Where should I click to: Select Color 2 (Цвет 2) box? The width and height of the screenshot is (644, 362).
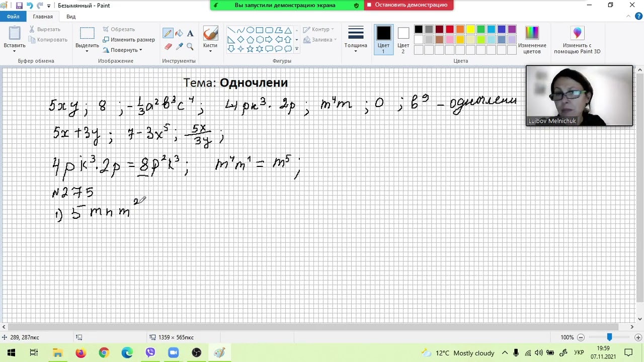(403, 40)
